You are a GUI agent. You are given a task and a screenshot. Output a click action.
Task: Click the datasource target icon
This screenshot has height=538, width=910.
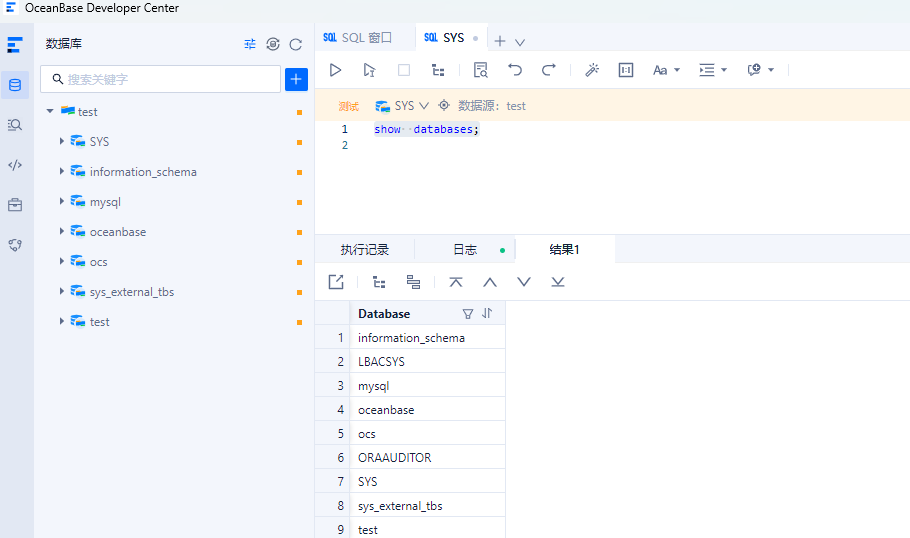[x=444, y=105]
